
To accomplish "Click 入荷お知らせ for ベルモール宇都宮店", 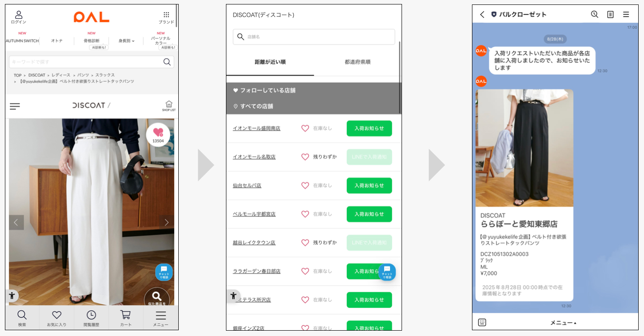I will 369,214.
